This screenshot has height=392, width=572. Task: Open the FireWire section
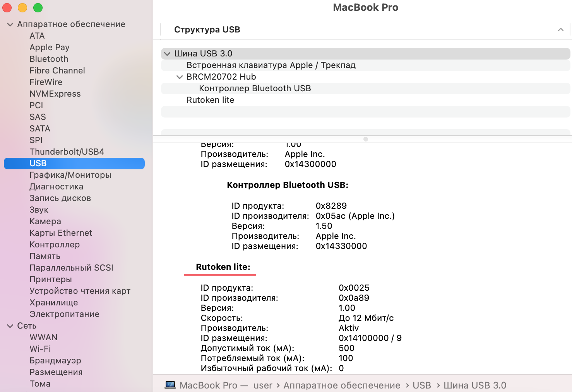point(46,82)
